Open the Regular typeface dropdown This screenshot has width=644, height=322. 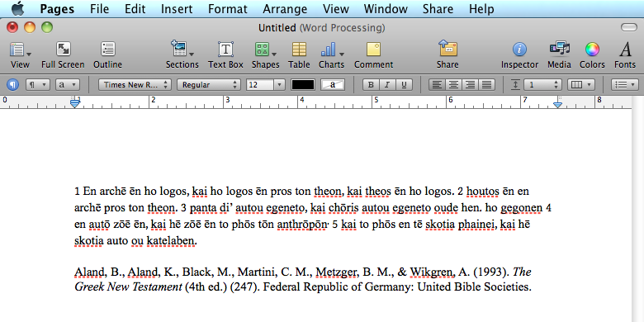click(x=209, y=84)
